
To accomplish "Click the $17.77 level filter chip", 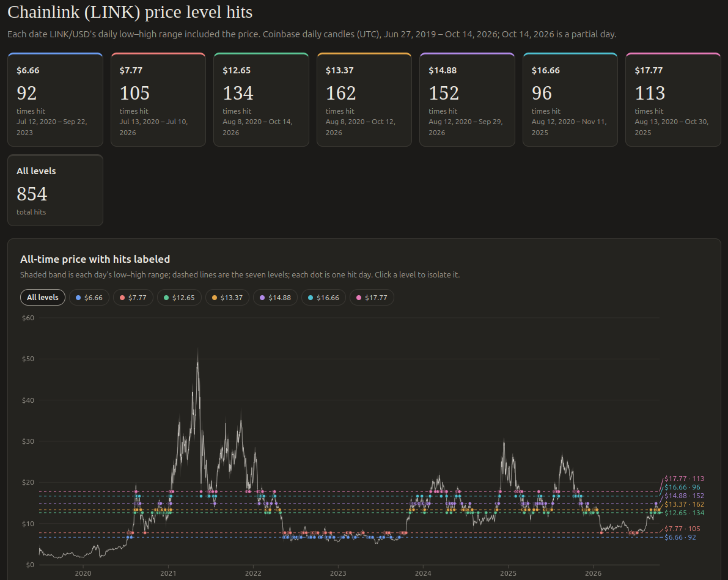I will coord(372,298).
